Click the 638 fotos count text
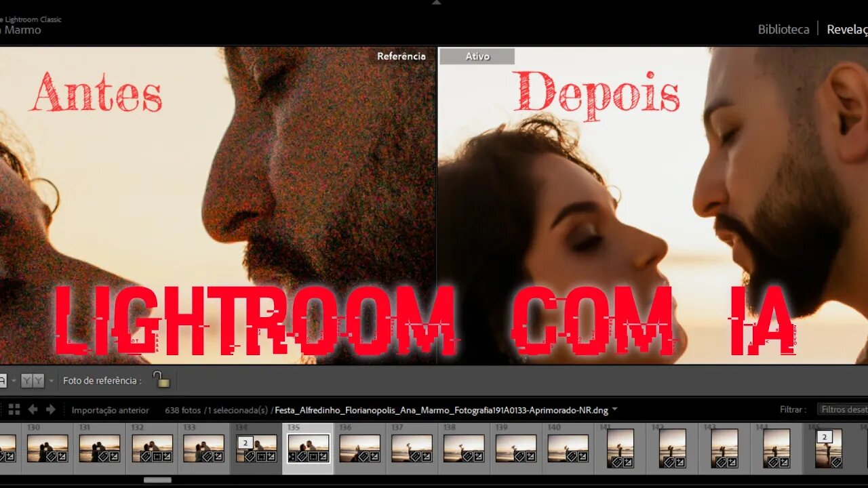The image size is (868, 488). 183,410
